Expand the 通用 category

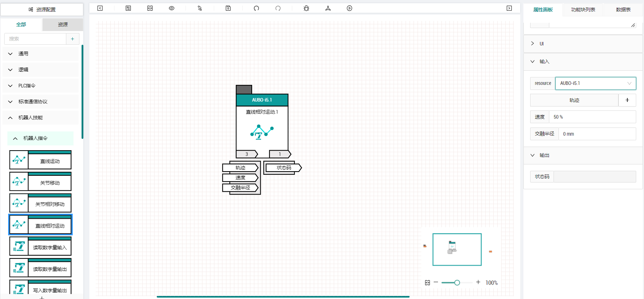(40, 54)
